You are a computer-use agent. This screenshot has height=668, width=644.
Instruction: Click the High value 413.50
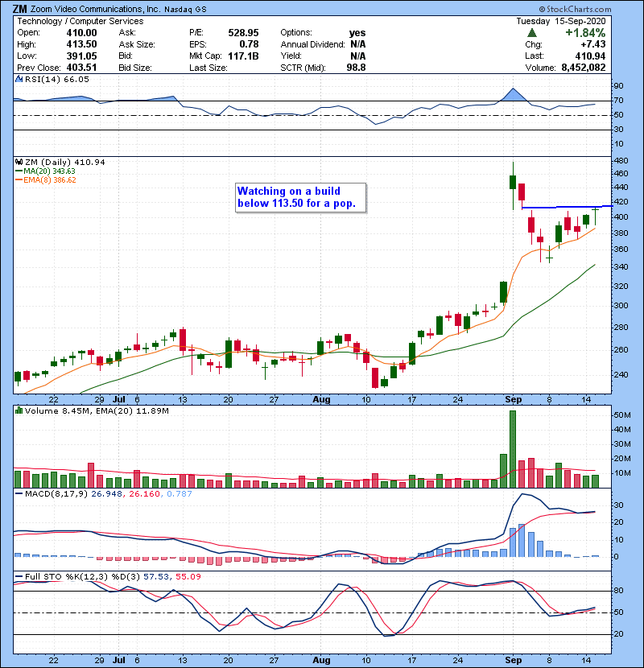(x=81, y=44)
